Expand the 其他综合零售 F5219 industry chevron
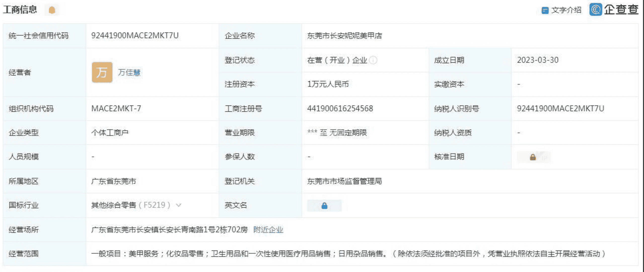Screen dimensions: 644x272 (x=179, y=205)
